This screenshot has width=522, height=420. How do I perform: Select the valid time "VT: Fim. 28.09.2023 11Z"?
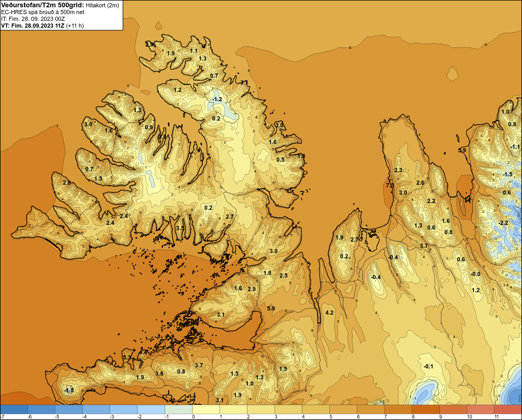tap(33, 26)
